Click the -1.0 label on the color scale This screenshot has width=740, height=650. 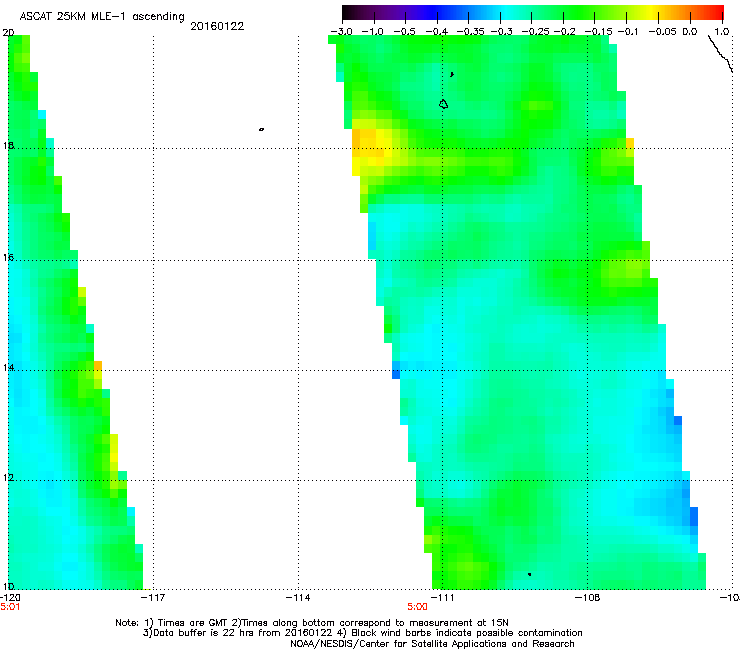point(372,32)
